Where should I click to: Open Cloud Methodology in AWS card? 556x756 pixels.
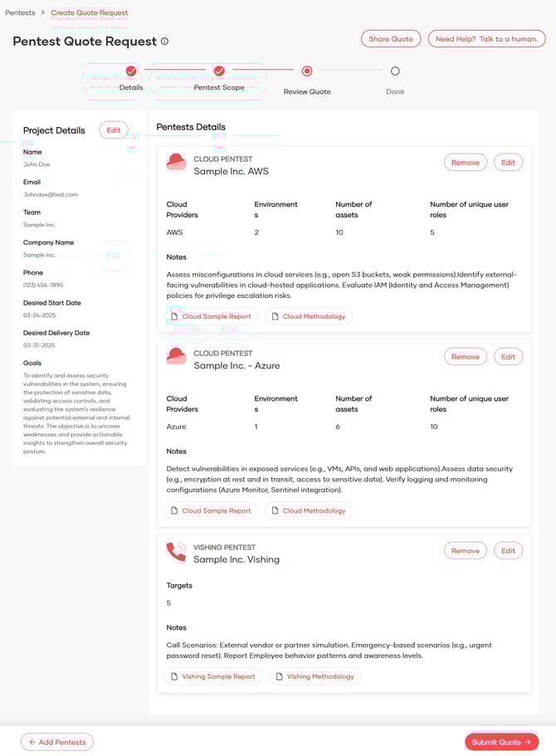tap(309, 316)
